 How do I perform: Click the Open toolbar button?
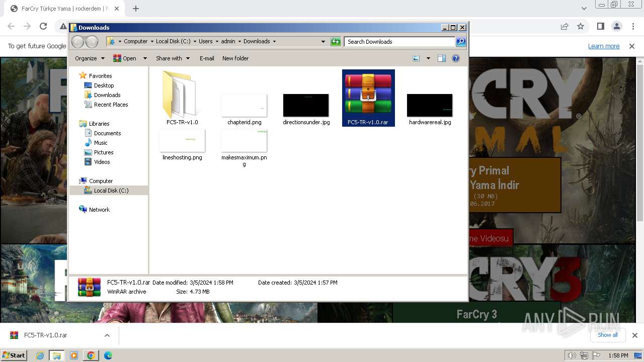pyautogui.click(x=125, y=58)
